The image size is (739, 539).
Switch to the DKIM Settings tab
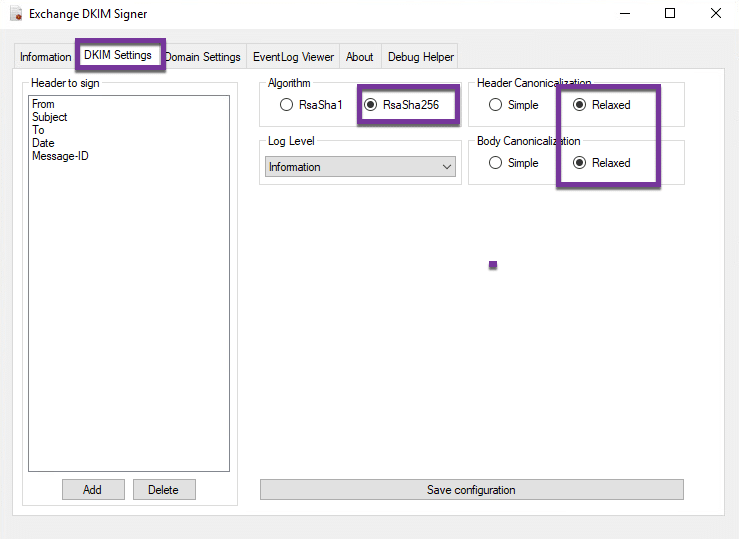click(118, 55)
